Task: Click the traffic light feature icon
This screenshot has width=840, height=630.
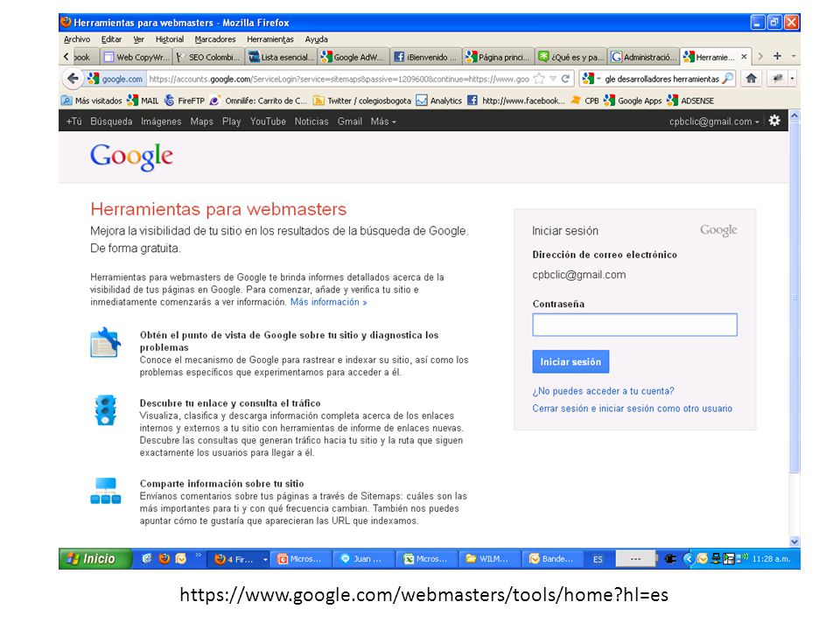Action: [x=106, y=410]
